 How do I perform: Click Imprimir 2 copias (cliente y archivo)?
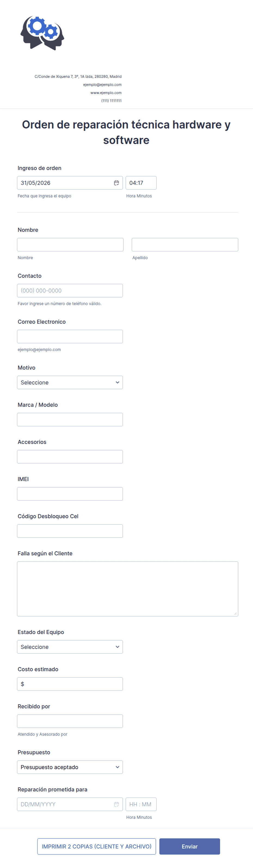tap(97, 846)
